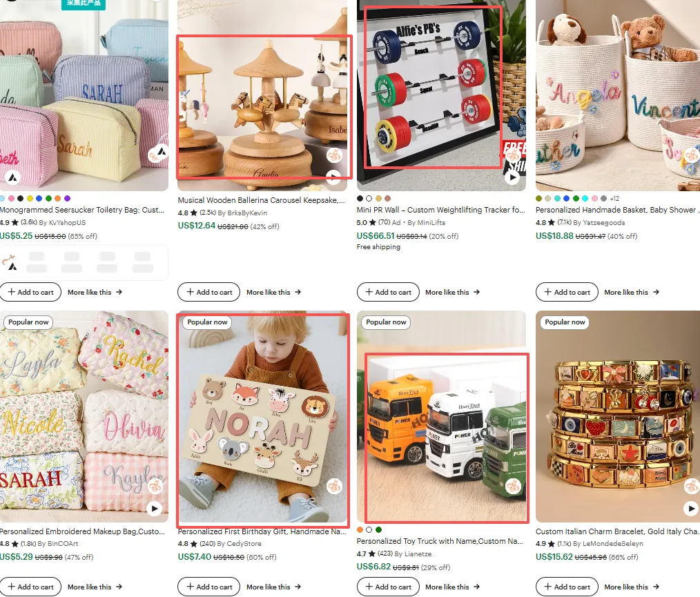700x597 pixels.
Task: Play the Mini PR Wall weightlifting video
Action: pyautogui.click(x=512, y=177)
